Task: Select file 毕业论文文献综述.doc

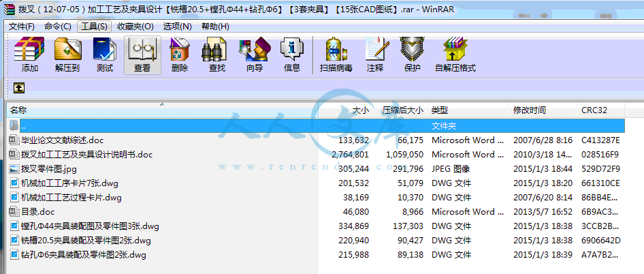Action: pos(63,140)
